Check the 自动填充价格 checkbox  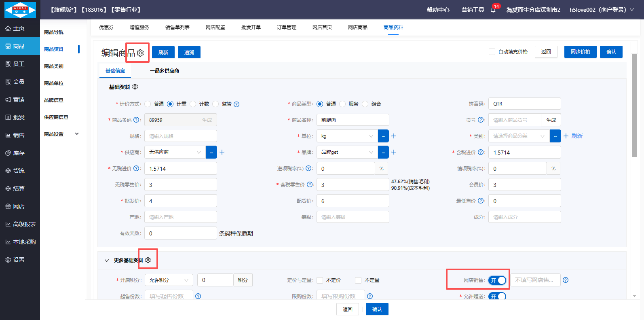click(x=492, y=52)
